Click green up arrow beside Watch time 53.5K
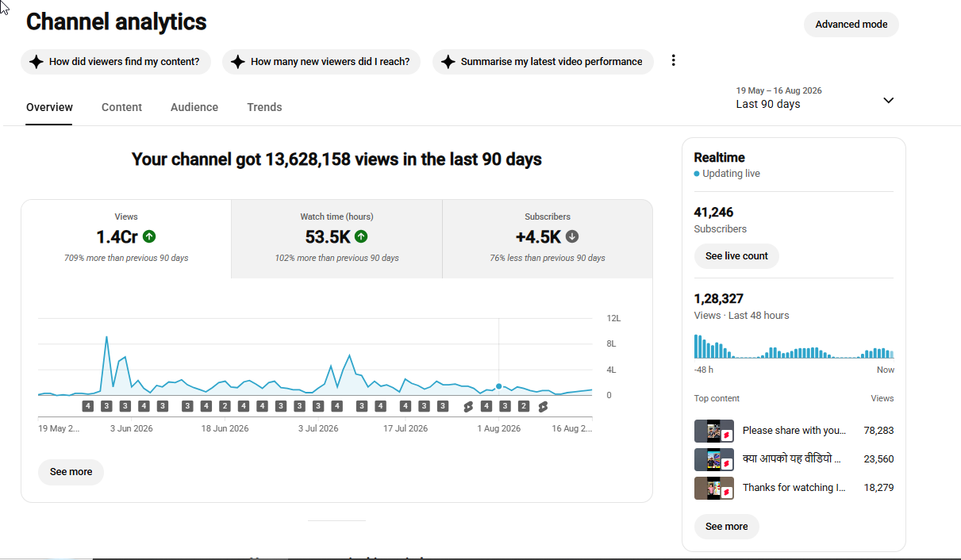This screenshot has width=961, height=560. point(361,236)
